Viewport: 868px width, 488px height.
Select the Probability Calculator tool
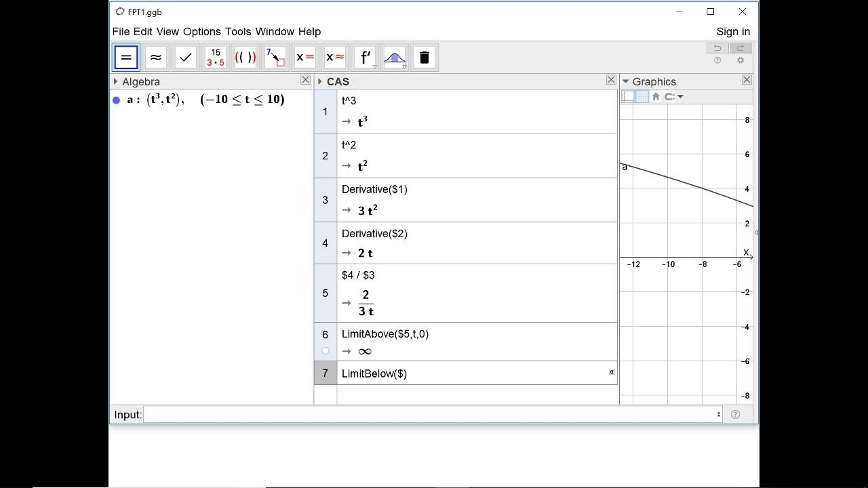pos(395,58)
